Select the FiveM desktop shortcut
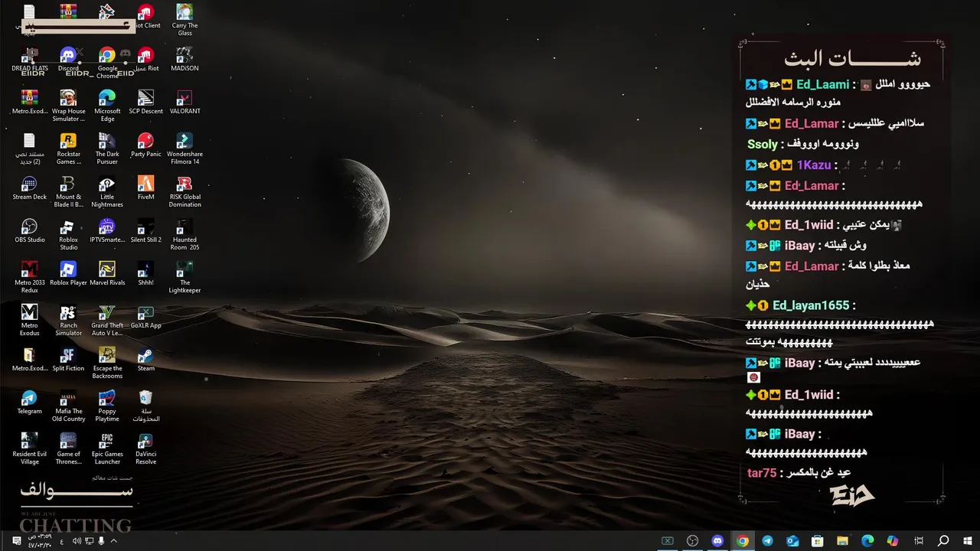This screenshot has height=551, width=980. point(145,188)
